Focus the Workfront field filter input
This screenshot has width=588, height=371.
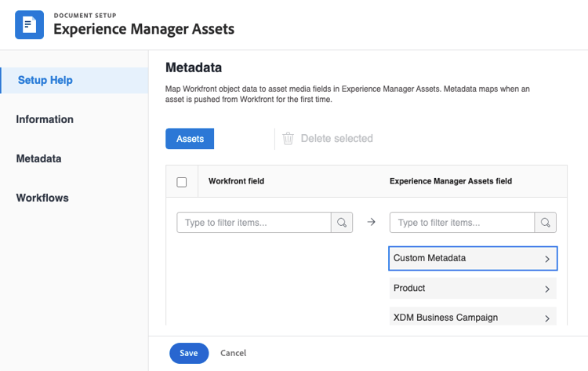[254, 223]
